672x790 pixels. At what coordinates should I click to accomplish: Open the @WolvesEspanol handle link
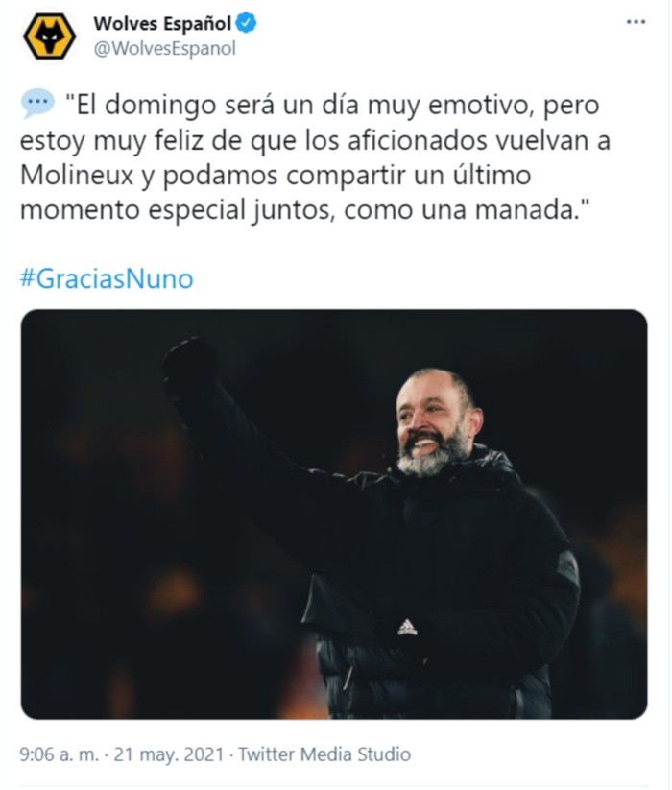pos(165,48)
